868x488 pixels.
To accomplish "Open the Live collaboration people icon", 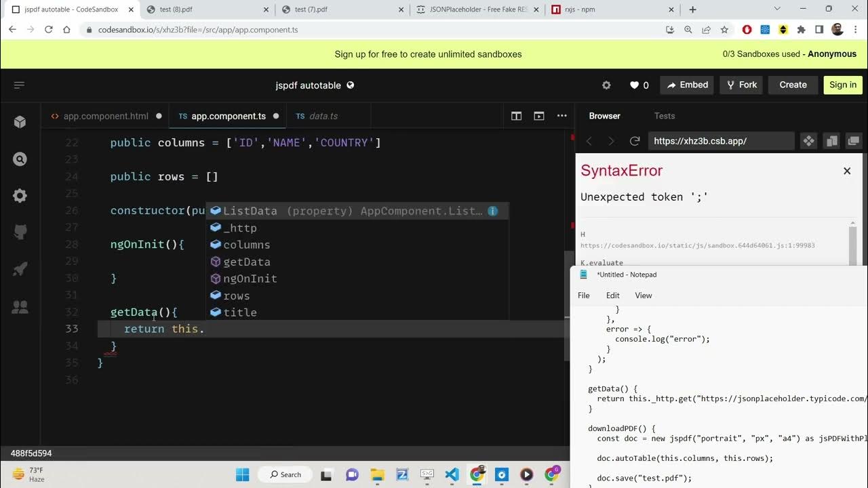I will click(x=20, y=307).
